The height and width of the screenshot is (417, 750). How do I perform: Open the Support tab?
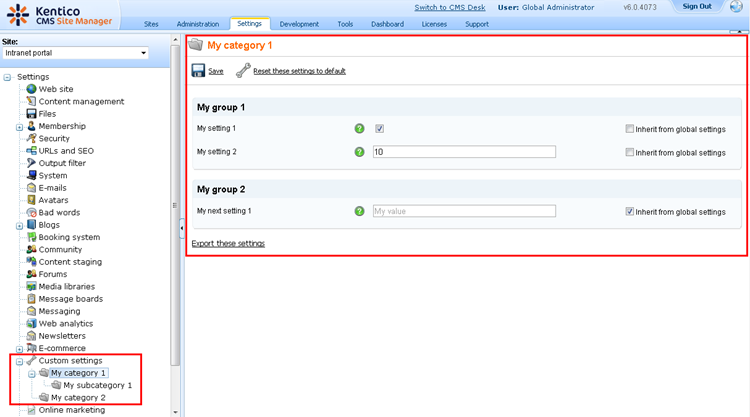click(x=477, y=24)
